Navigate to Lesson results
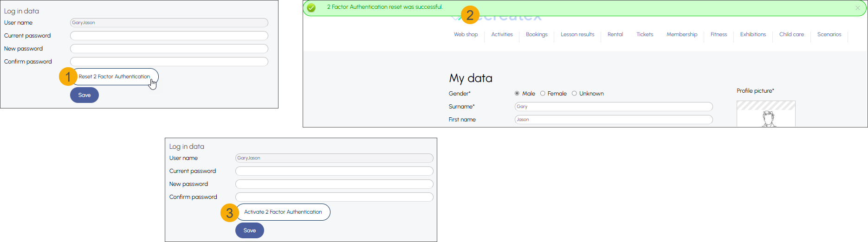The width and height of the screenshot is (868, 242). [577, 34]
